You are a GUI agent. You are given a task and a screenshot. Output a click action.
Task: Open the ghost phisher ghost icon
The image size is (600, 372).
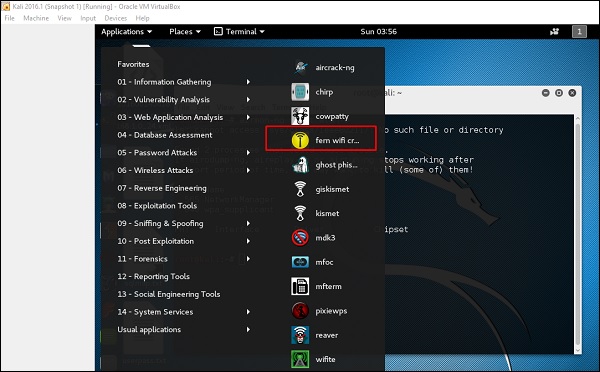300,165
